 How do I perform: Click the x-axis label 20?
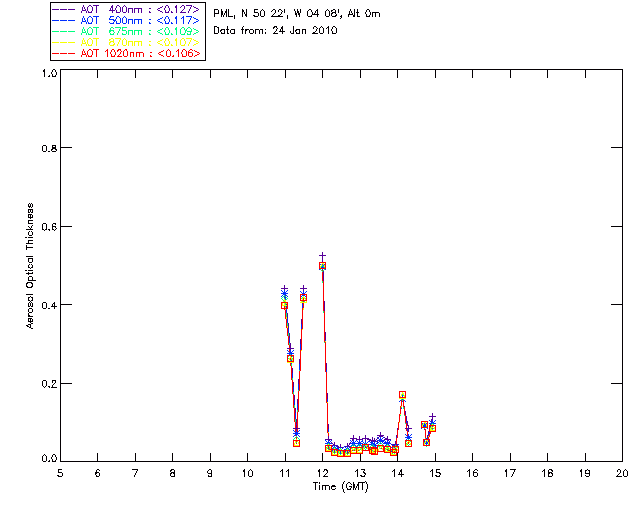click(622, 473)
